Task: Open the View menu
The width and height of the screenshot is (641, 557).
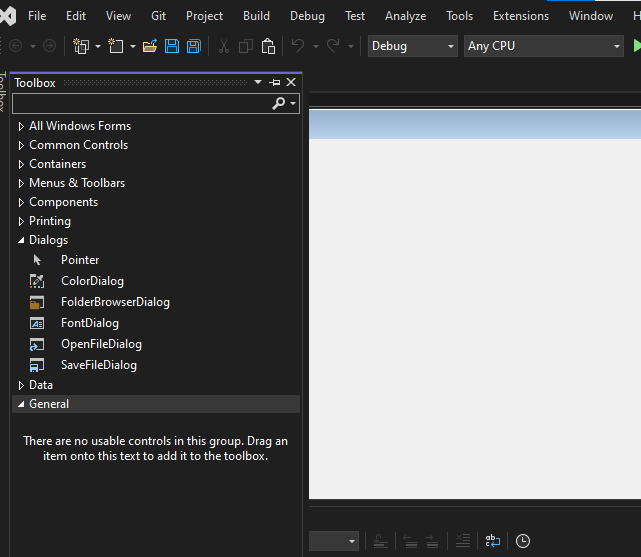Action: (119, 16)
